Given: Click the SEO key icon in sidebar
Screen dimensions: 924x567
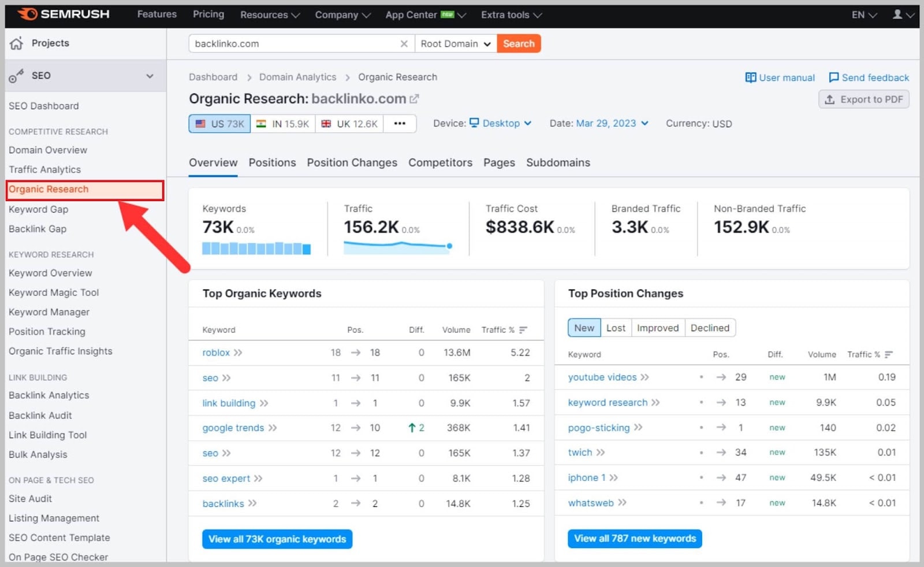Looking at the screenshot, I should point(16,76).
